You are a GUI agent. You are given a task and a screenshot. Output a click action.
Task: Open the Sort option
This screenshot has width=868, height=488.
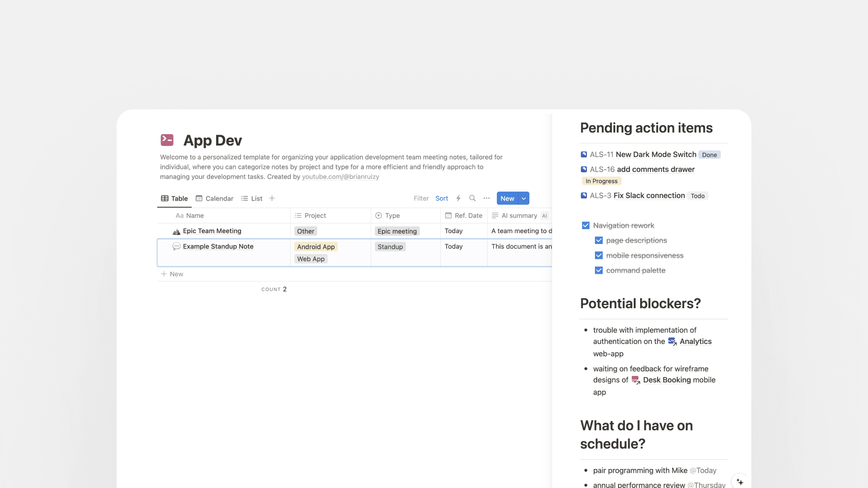(442, 198)
